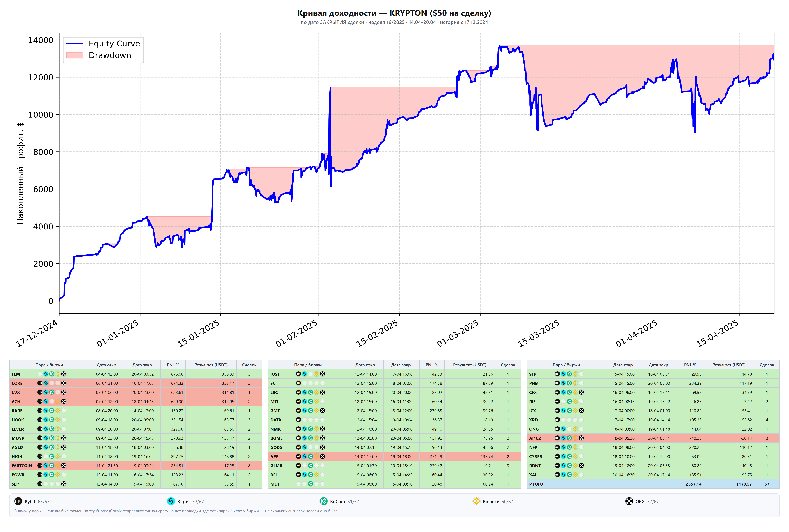Click the Bybit icon in the SC row
This screenshot has height=532, width=789.
(x=299, y=383)
